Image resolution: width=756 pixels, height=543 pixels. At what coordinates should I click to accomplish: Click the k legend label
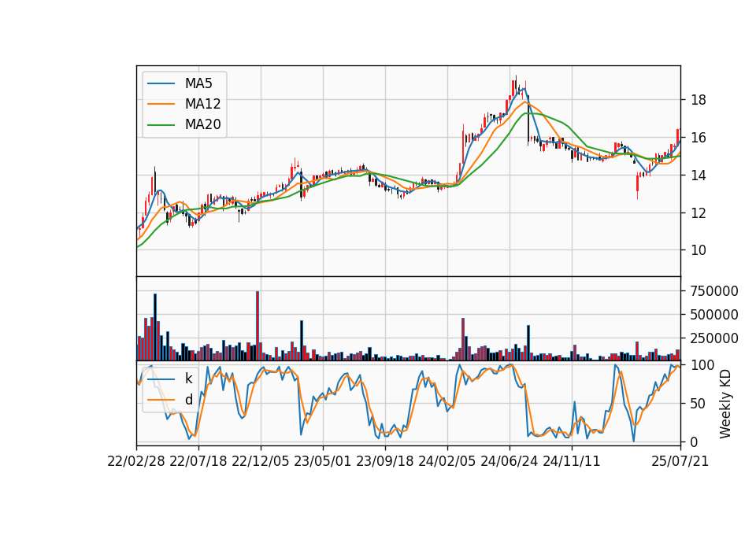[188, 379]
